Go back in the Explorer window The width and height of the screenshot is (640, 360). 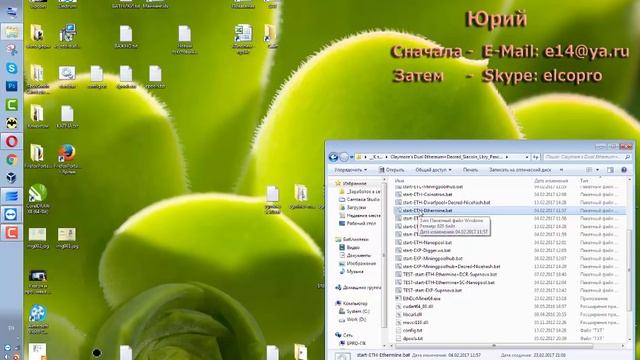coord(333,157)
